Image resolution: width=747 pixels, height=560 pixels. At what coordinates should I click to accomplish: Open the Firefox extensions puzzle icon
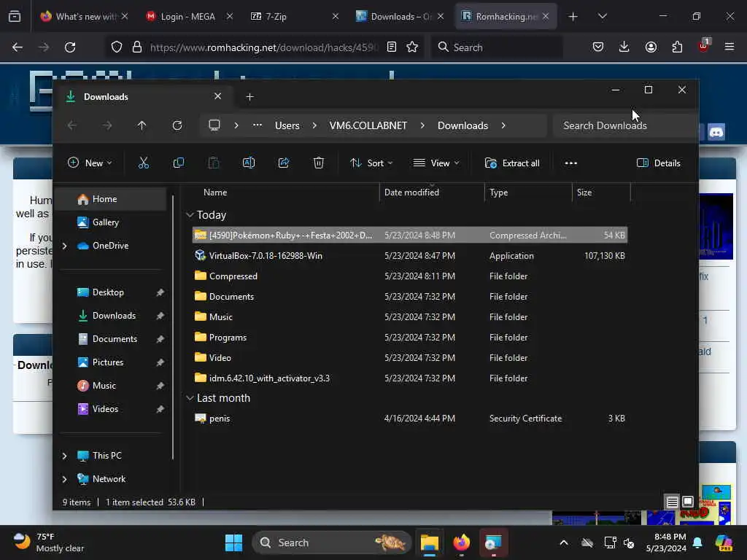(x=677, y=47)
